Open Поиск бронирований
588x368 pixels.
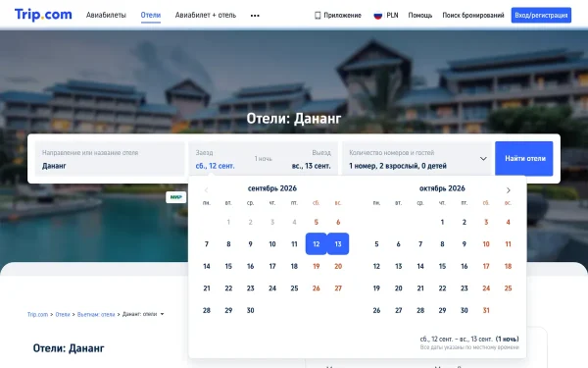coord(473,15)
